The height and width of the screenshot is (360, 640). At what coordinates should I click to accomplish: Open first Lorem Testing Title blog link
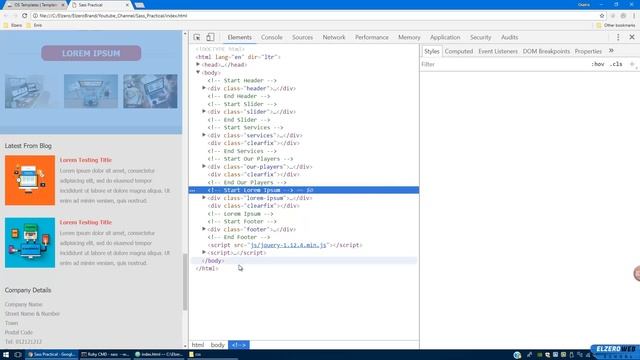click(x=86, y=160)
